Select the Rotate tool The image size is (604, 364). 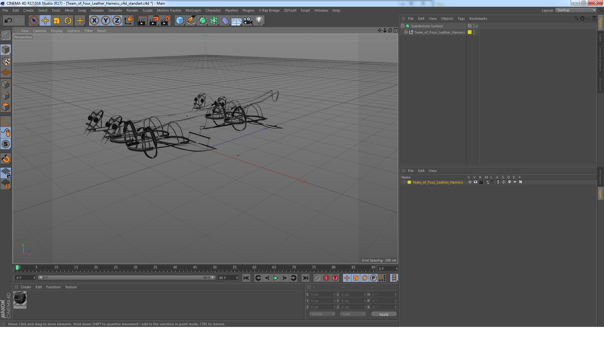(68, 21)
